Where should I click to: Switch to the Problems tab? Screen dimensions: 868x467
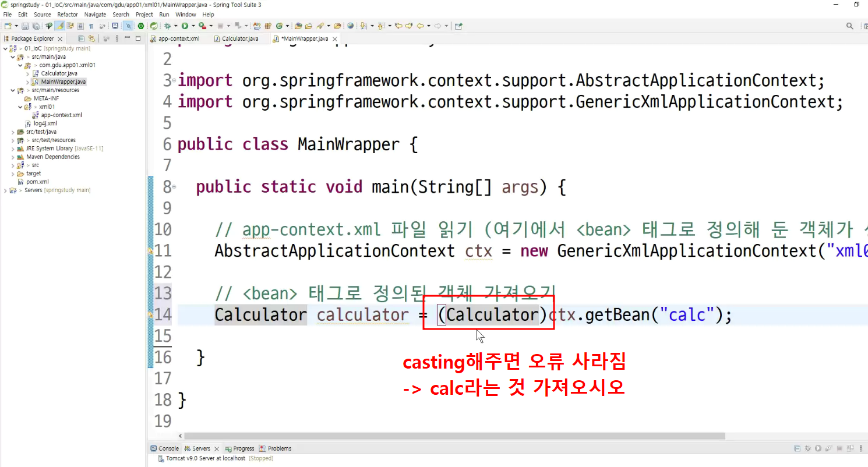(276, 448)
